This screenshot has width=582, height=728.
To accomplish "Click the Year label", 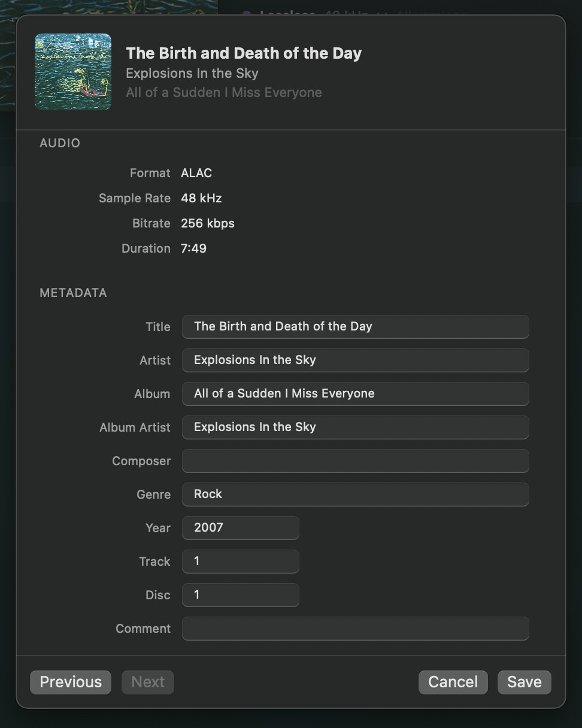I will pyautogui.click(x=158, y=528).
